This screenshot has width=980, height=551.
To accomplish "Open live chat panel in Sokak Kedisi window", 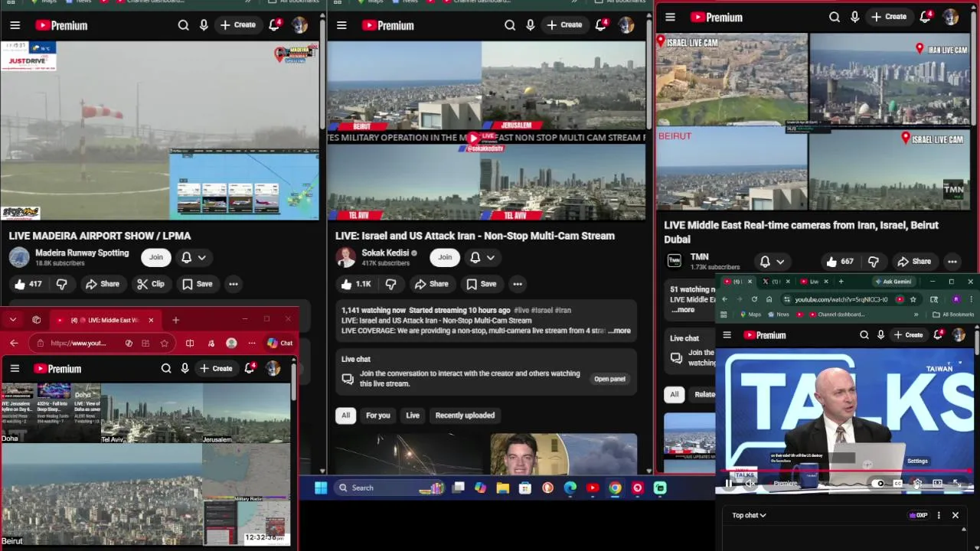I will [609, 379].
